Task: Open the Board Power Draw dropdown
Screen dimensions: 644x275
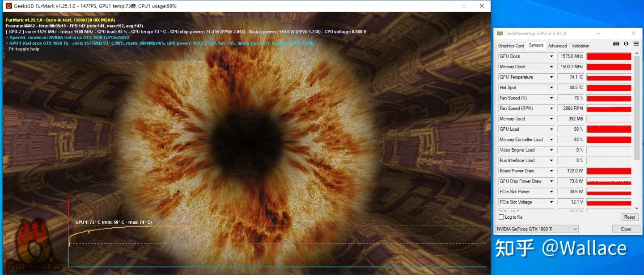Action: click(x=552, y=171)
